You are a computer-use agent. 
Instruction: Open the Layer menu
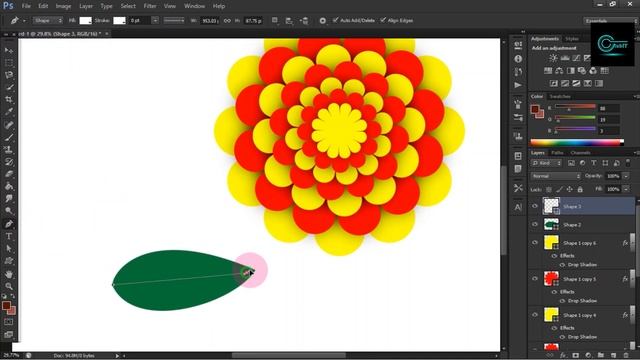[x=86, y=6]
